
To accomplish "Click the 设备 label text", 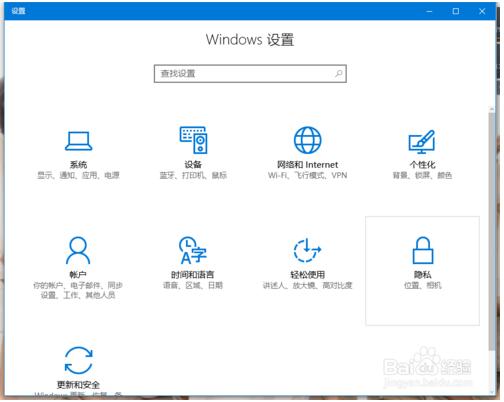I will coord(193,164).
